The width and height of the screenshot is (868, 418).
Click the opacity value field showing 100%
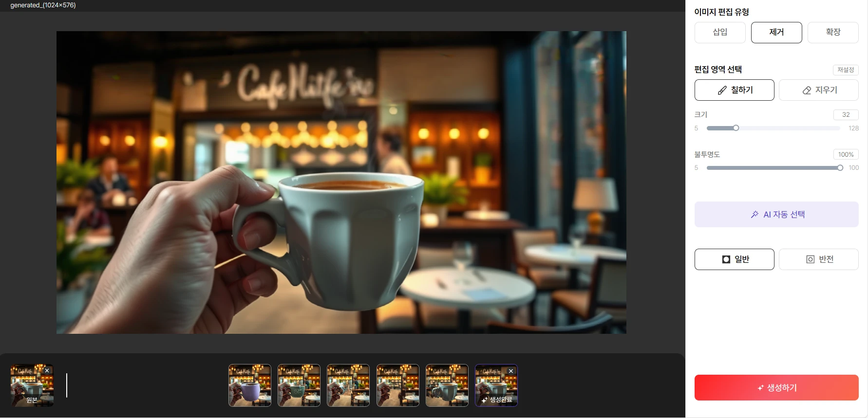point(846,155)
